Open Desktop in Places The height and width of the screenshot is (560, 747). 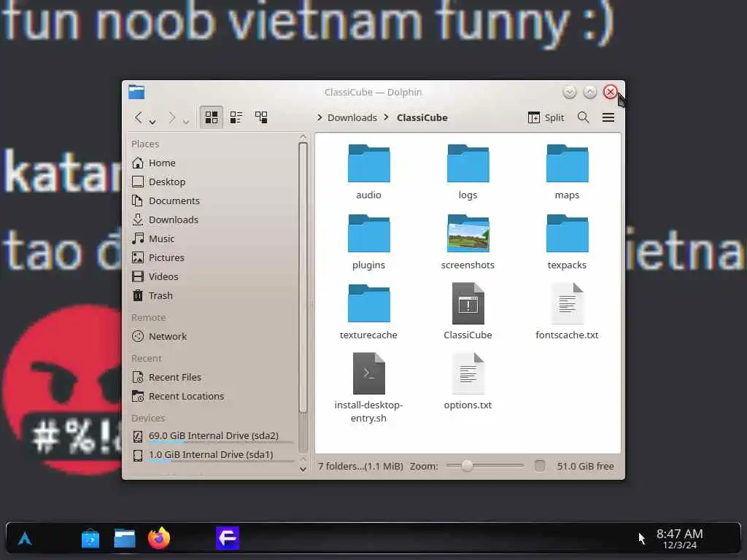click(x=214, y=182)
